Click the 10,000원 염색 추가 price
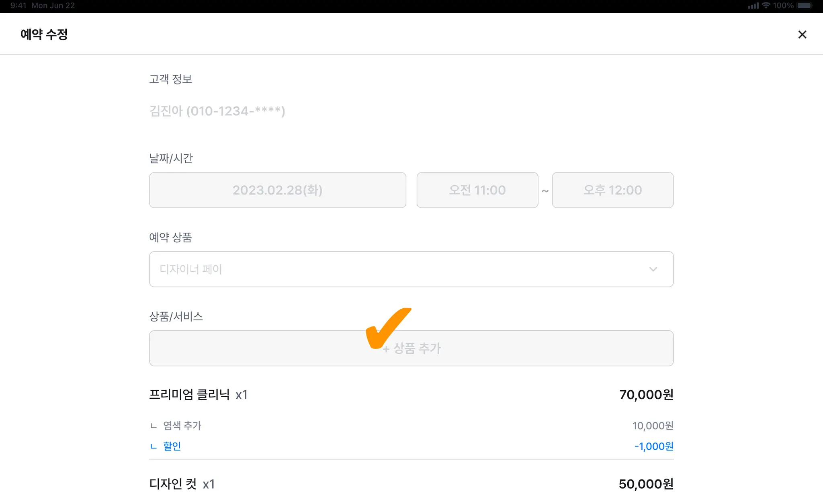The height and width of the screenshot is (504, 823). click(x=653, y=426)
